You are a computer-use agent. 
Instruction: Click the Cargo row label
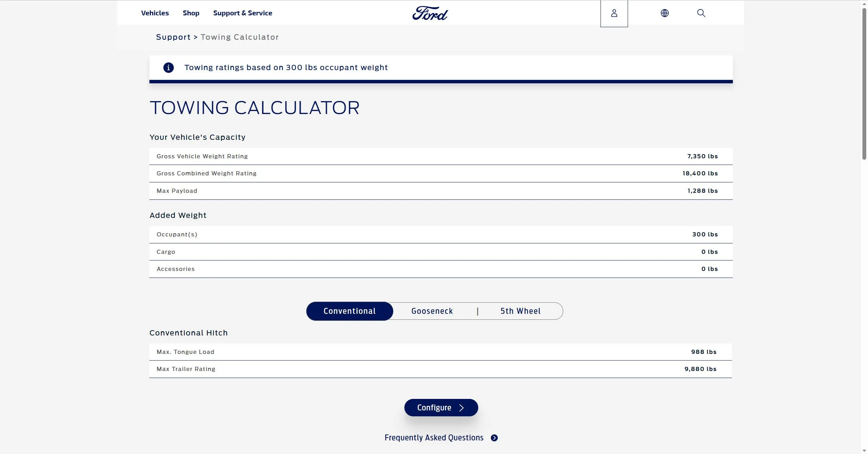pyautogui.click(x=166, y=252)
